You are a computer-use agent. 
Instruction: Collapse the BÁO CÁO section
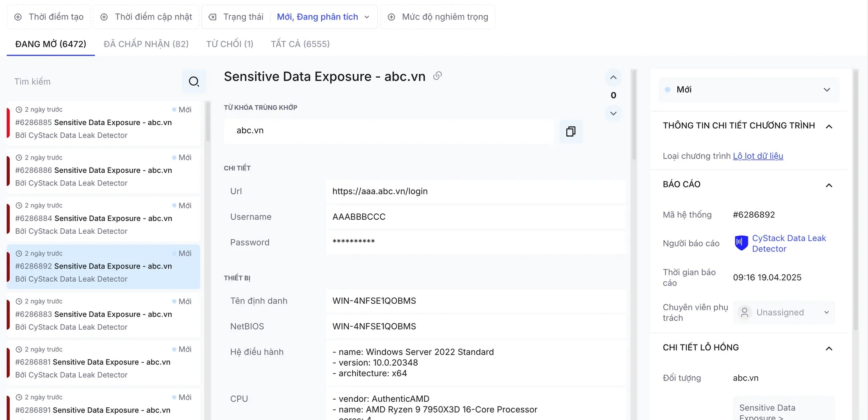tap(829, 185)
